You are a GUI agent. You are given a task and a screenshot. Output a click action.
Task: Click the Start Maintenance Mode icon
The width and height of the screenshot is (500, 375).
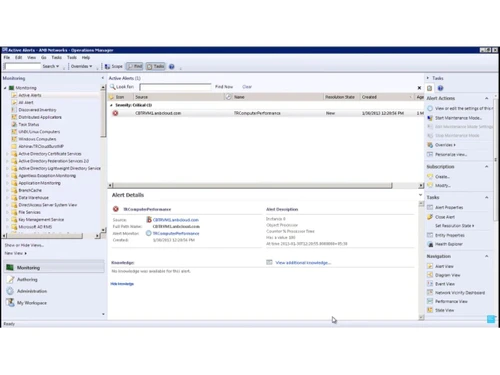click(430, 118)
